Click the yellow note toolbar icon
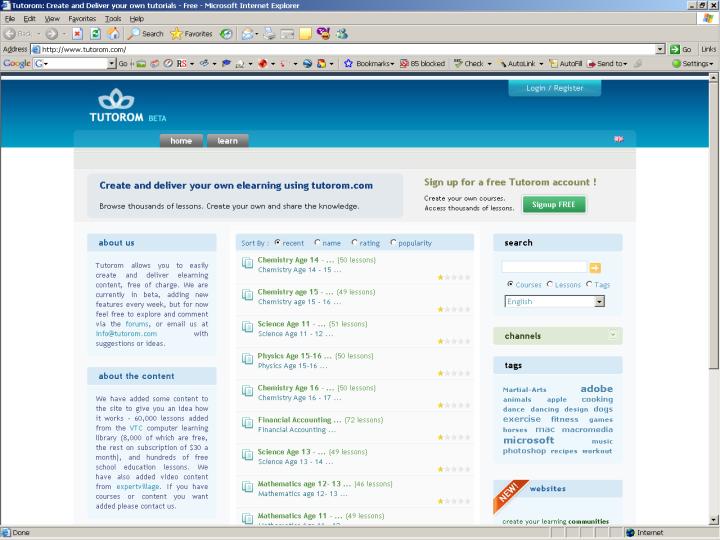Viewport: 720px width, 540px height. pos(305,34)
